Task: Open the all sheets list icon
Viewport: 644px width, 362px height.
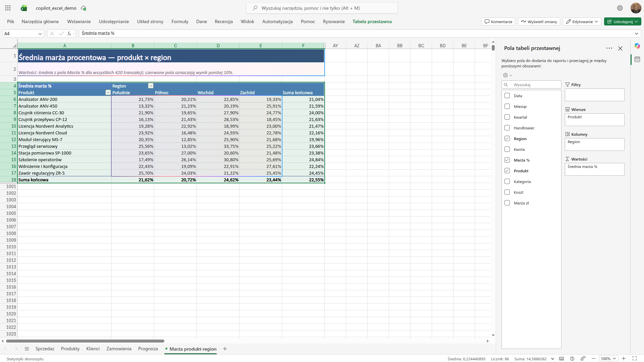Action: [x=27, y=349]
